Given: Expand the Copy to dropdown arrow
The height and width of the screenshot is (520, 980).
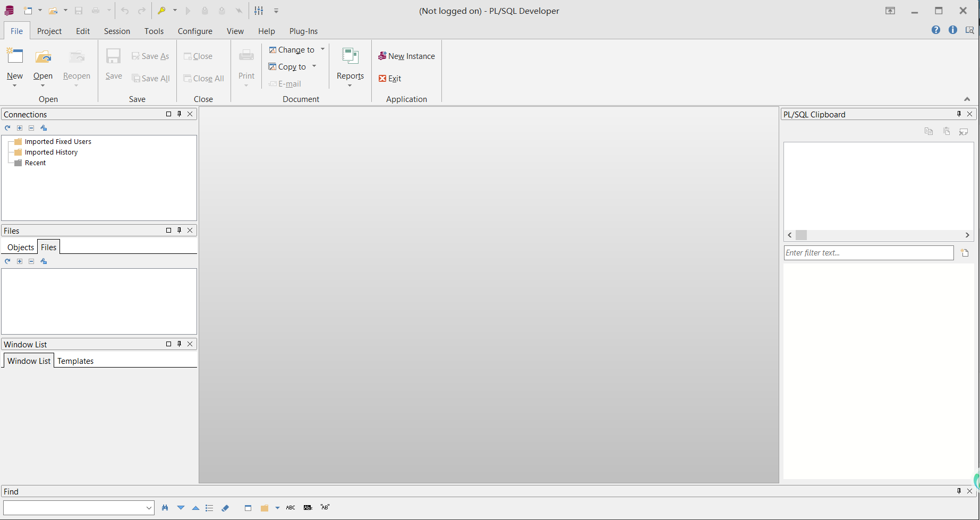Looking at the screenshot, I should (x=314, y=66).
